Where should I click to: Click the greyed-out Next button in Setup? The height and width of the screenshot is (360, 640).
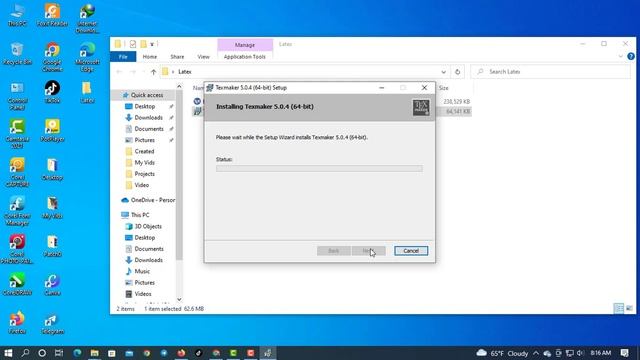click(x=368, y=251)
